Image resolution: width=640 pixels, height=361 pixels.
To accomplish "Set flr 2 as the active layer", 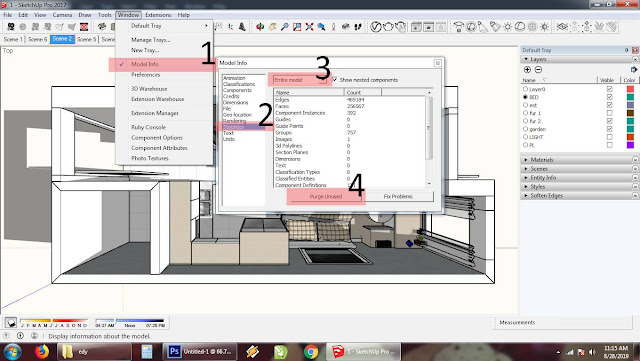I will 525,121.
